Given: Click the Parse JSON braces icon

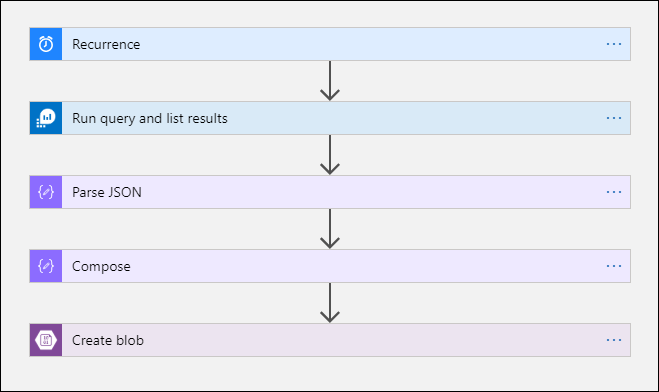Looking at the screenshot, I should tap(46, 192).
